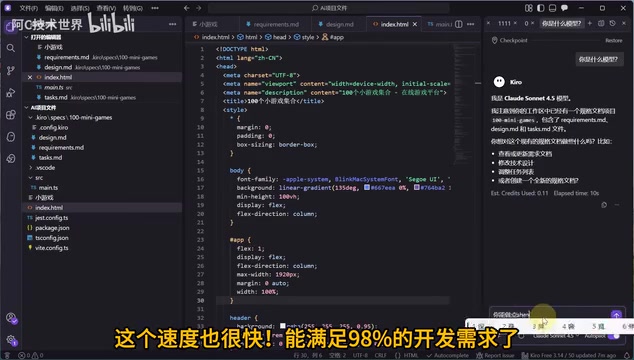Send chat message with arrow button
Image resolution: width=634 pixels, height=360 pixels.
tap(616, 315)
